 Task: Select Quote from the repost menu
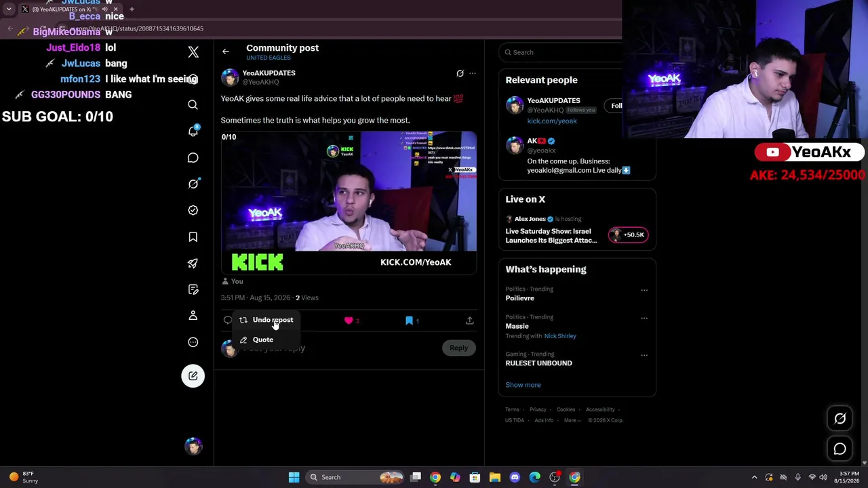266,340
